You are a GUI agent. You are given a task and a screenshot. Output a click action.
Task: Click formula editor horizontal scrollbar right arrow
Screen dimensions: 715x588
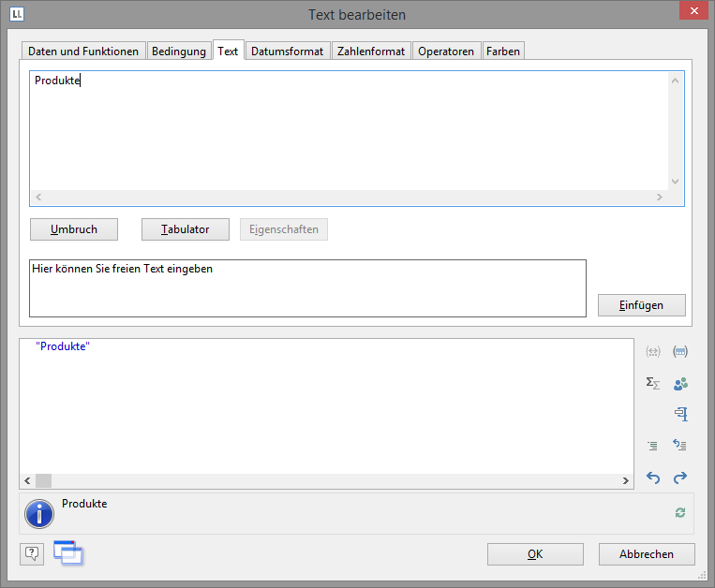(x=626, y=480)
